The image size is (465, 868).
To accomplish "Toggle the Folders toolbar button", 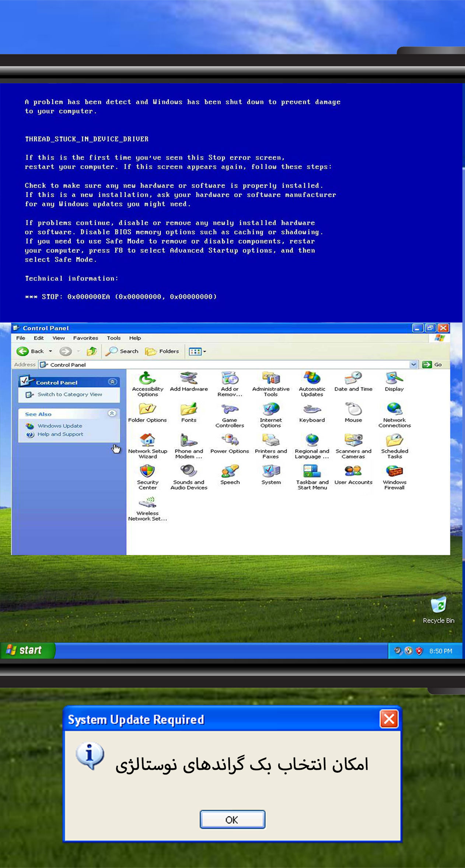I will point(162,352).
